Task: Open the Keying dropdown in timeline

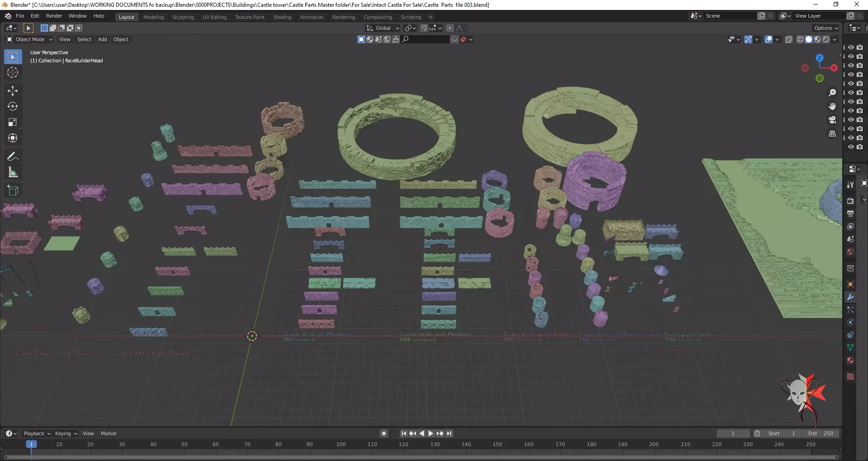Action: (66, 433)
